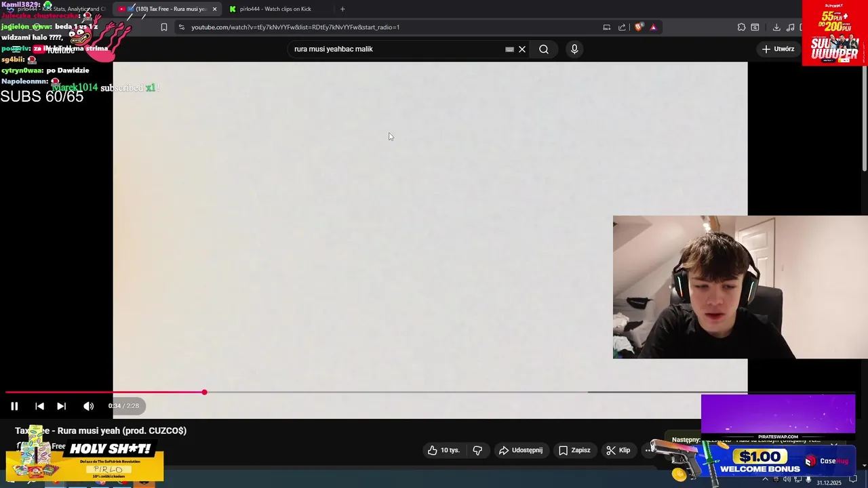The height and width of the screenshot is (488, 868).
Task: Click the 0:34 / 2:28 time display
Action: [x=123, y=406]
